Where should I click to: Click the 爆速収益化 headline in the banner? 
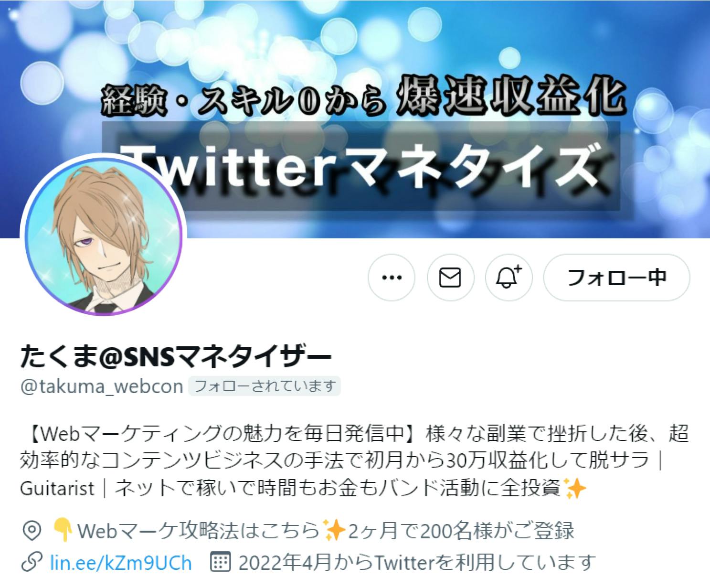(x=511, y=98)
